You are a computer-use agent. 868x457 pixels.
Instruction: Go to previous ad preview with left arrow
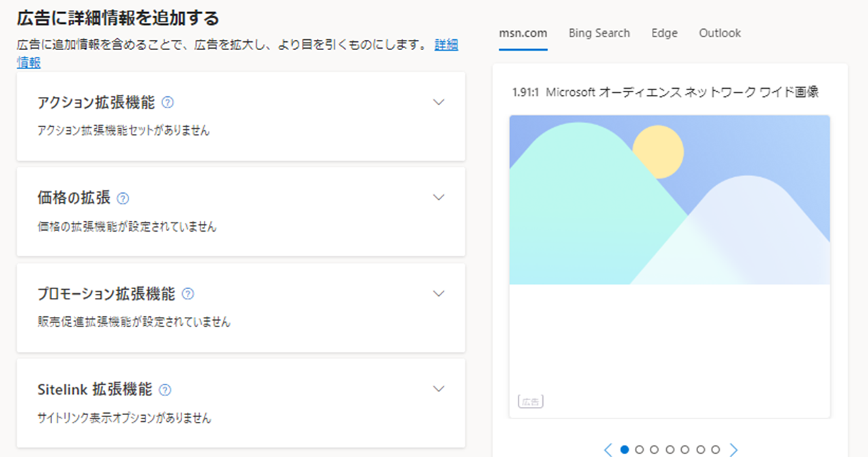(607, 450)
